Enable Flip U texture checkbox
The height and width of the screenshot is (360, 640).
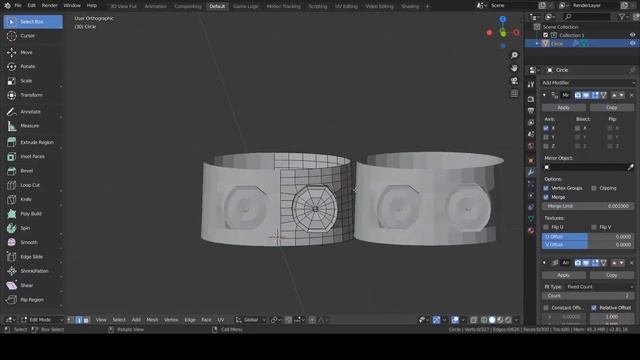(546, 227)
